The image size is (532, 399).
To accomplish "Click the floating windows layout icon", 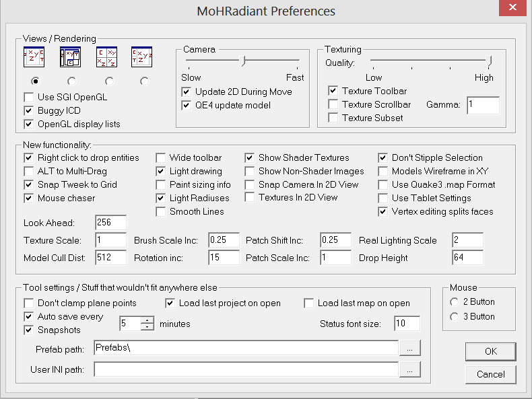I will [x=70, y=57].
